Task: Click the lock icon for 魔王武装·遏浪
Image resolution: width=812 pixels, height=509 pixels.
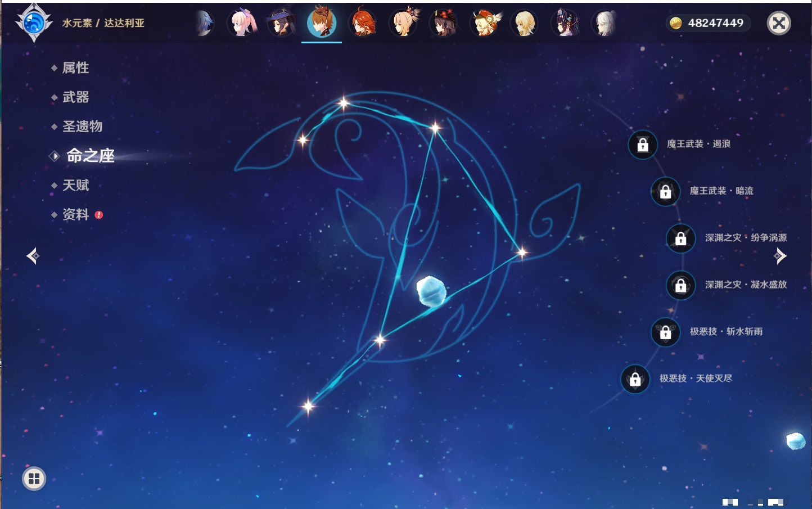Action: [643, 145]
